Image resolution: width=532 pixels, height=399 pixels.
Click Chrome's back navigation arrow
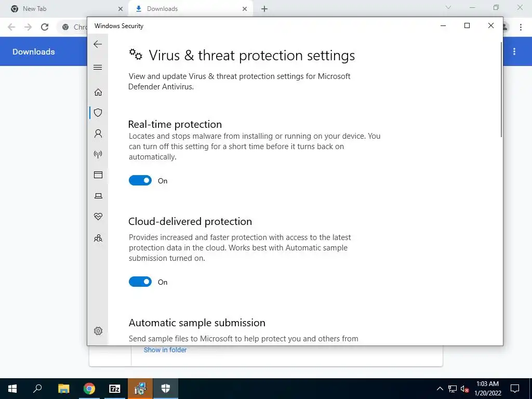tap(11, 27)
